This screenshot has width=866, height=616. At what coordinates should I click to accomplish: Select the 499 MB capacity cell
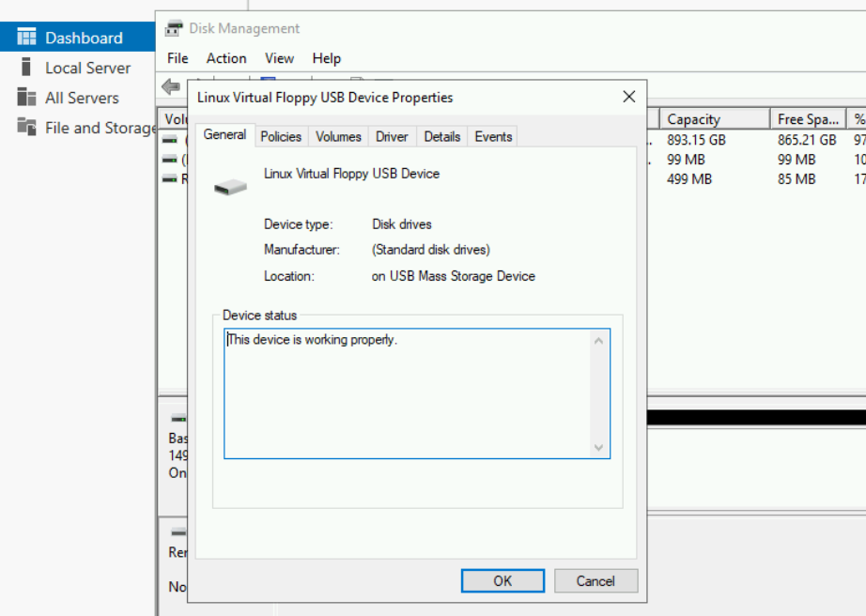(689, 179)
